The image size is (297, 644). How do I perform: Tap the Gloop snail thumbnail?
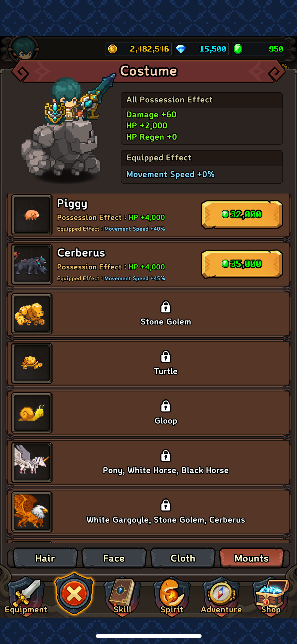click(x=32, y=413)
